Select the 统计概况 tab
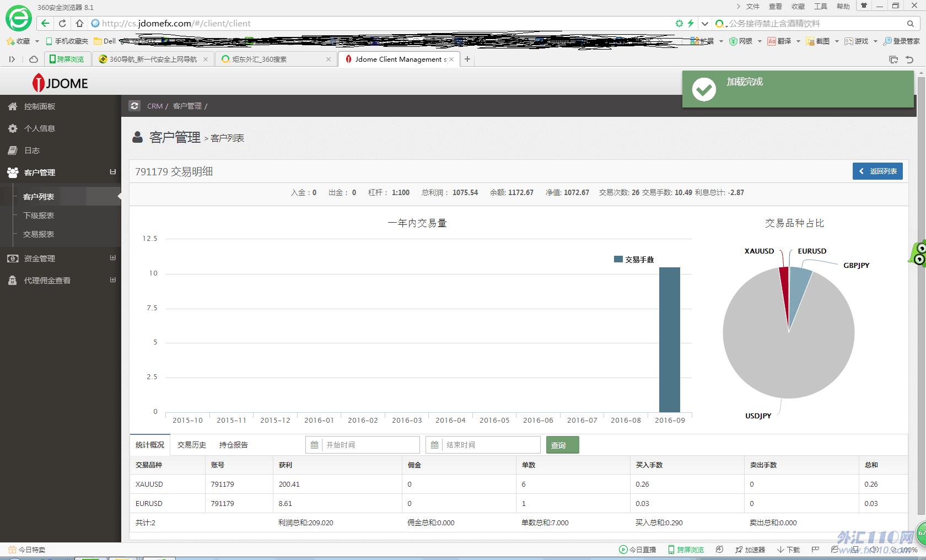This screenshot has width=926, height=560. [150, 445]
